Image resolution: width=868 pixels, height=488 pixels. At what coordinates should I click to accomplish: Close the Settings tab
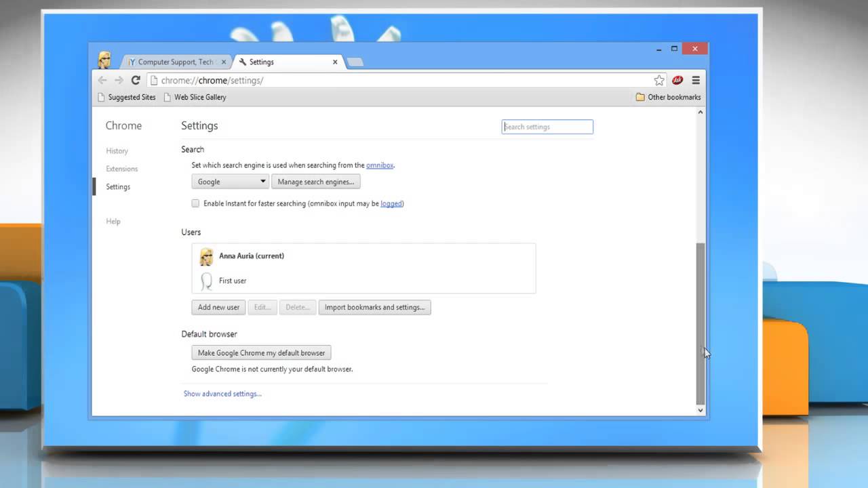pos(335,62)
